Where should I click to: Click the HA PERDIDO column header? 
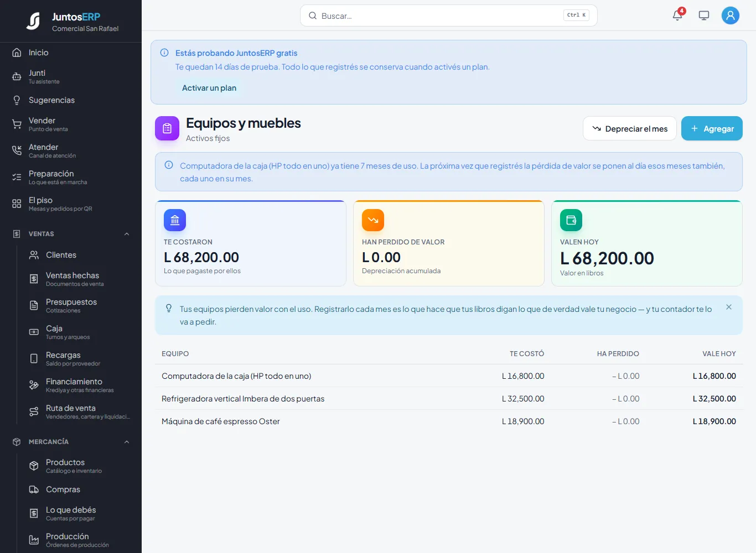point(618,354)
